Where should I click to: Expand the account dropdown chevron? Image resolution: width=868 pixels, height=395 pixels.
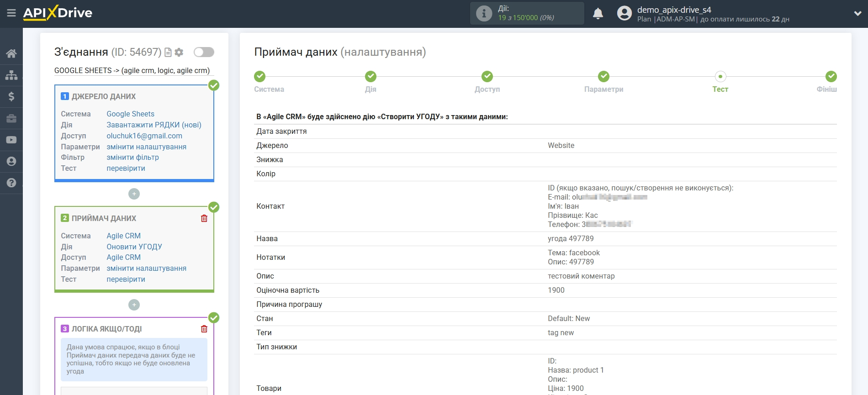pyautogui.click(x=857, y=14)
